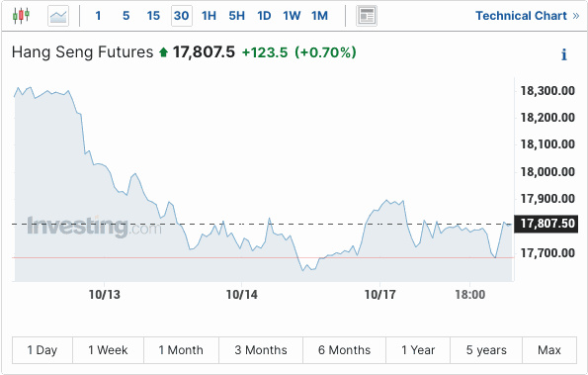This screenshot has width=588, height=375.
Task: Select the 1 minute interval
Action: click(x=98, y=16)
